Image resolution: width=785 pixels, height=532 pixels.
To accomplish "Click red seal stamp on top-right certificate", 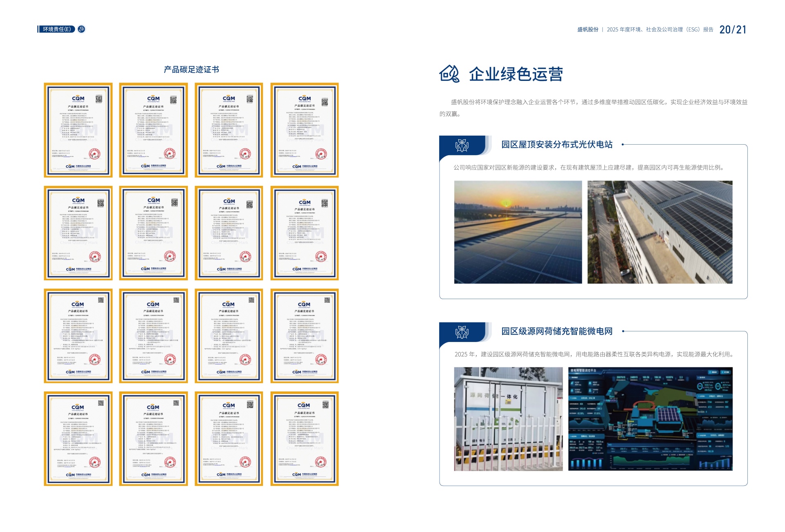I will click(321, 154).
